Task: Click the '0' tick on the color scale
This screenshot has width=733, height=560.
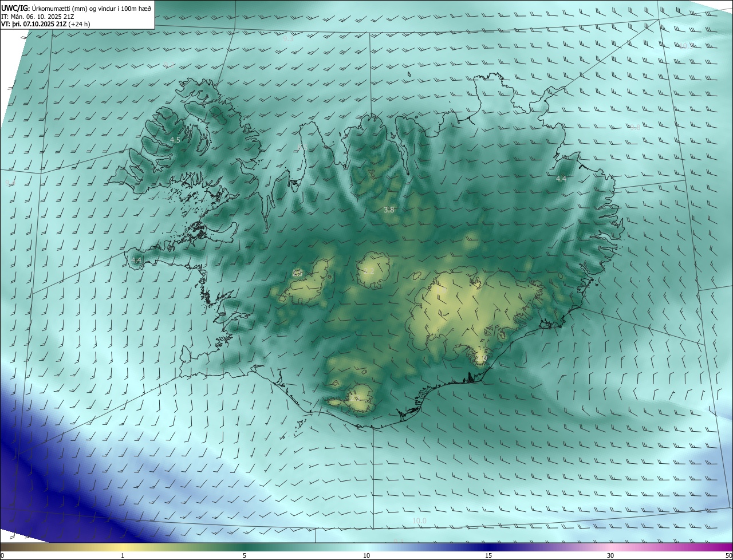Action: (x=2, y=555)
